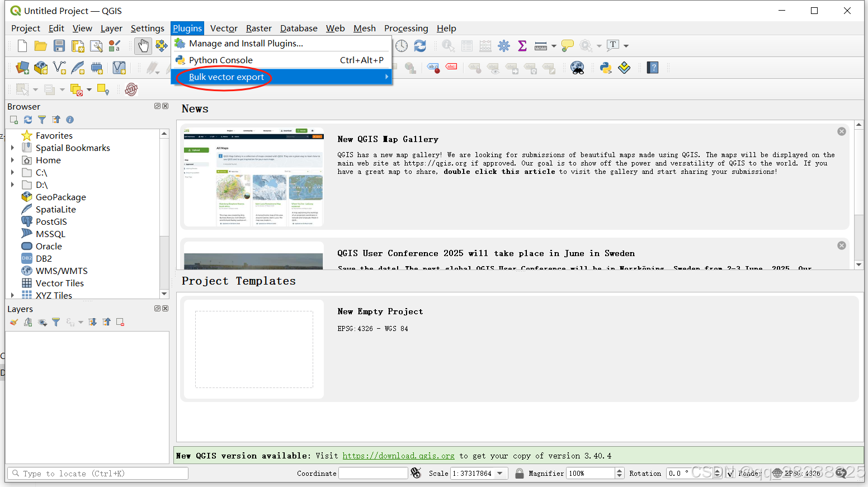
Task: Toggle the extents lock icon by Scale
Action: tap(520, 474)
